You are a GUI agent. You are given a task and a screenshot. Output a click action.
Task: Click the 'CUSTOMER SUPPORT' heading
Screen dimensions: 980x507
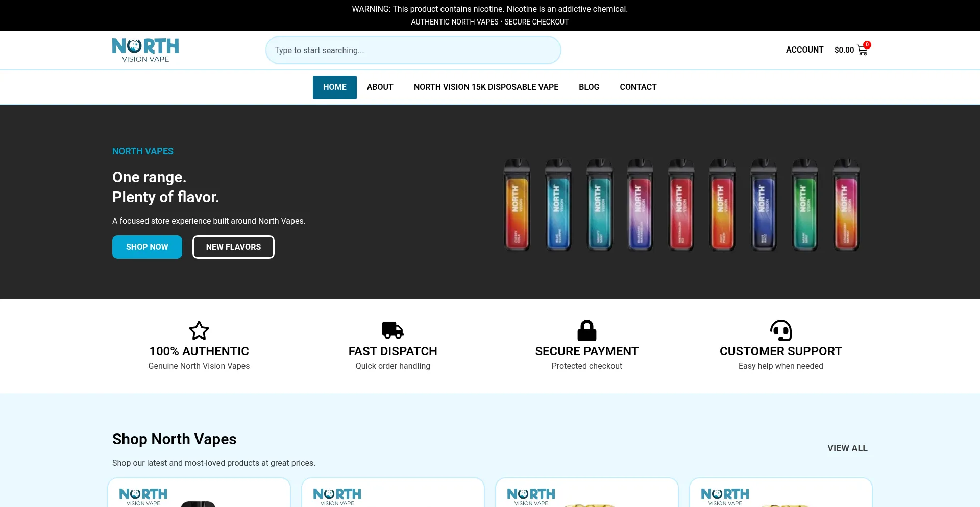tap(781, 351)
